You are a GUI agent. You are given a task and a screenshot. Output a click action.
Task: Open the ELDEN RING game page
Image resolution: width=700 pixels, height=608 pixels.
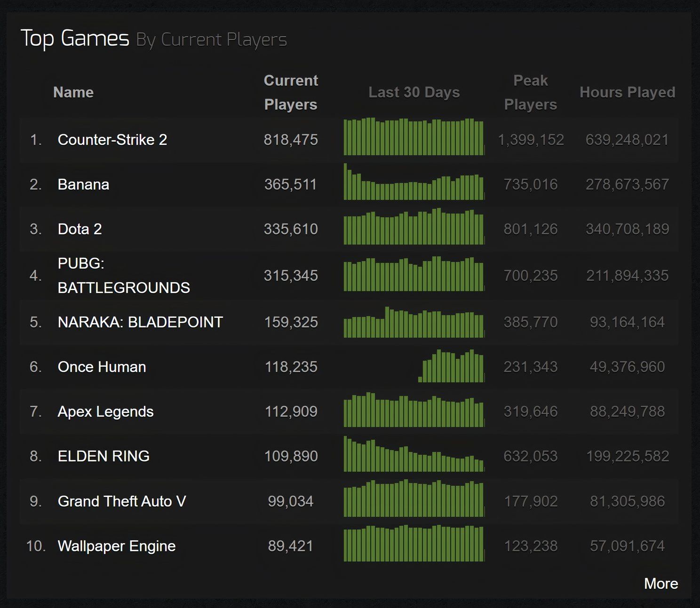[103, 456]
